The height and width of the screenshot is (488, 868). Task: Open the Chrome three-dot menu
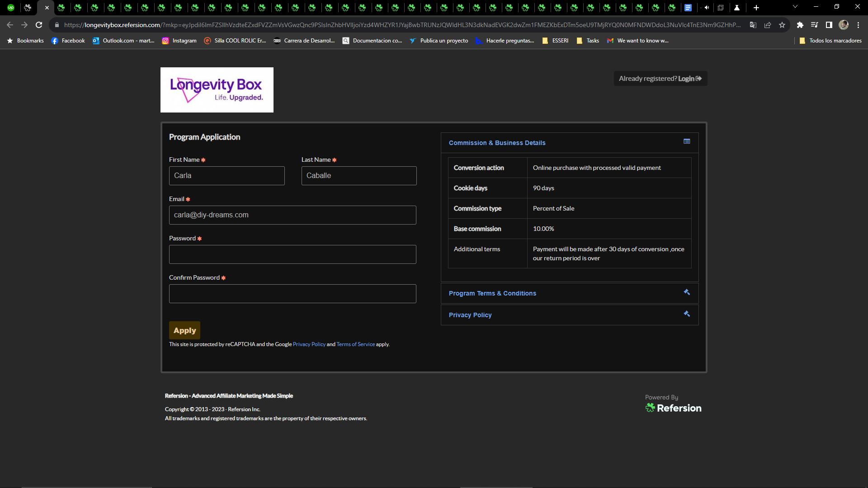coord(858,25)
